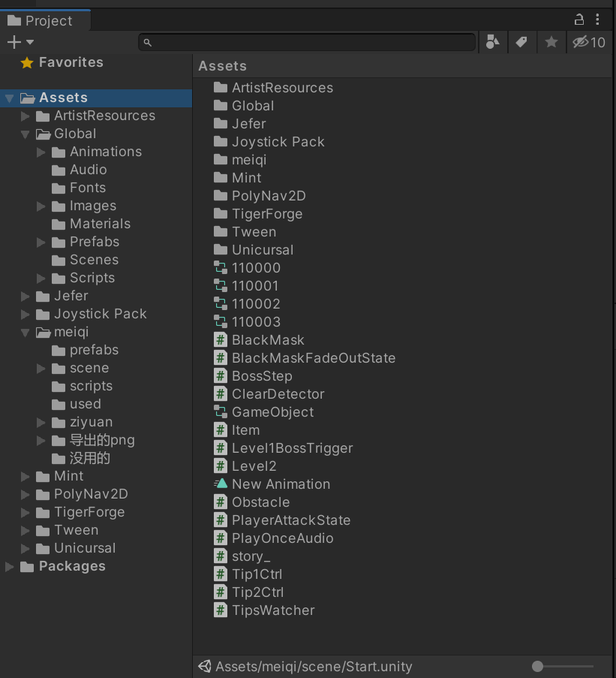Expand the scene folder under meiqi

pos(41,369)
